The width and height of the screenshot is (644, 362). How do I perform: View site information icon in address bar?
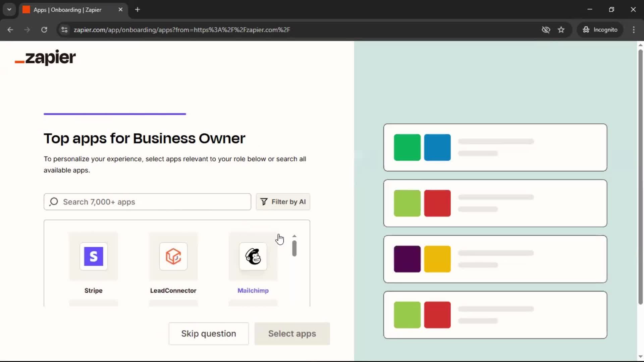[x=64, y=29]
